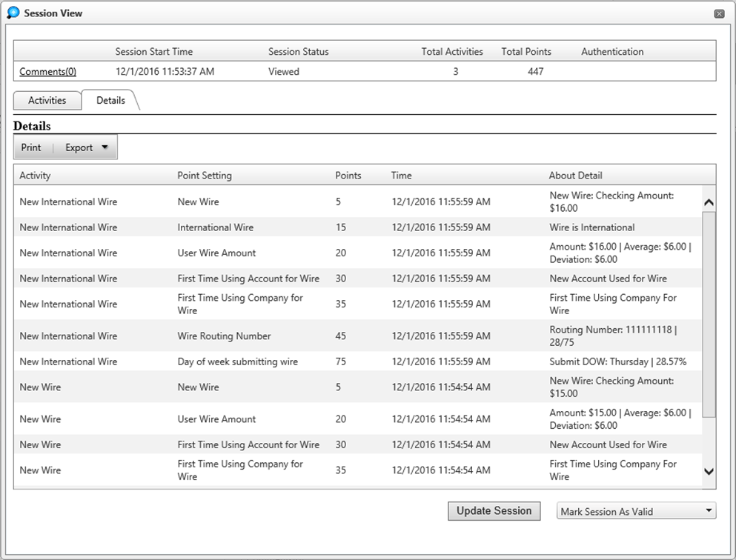Click the vertical scrollbar thumb
Image resolution: width=736 pixels, height=560 pixels.
[x=709, y=311]
